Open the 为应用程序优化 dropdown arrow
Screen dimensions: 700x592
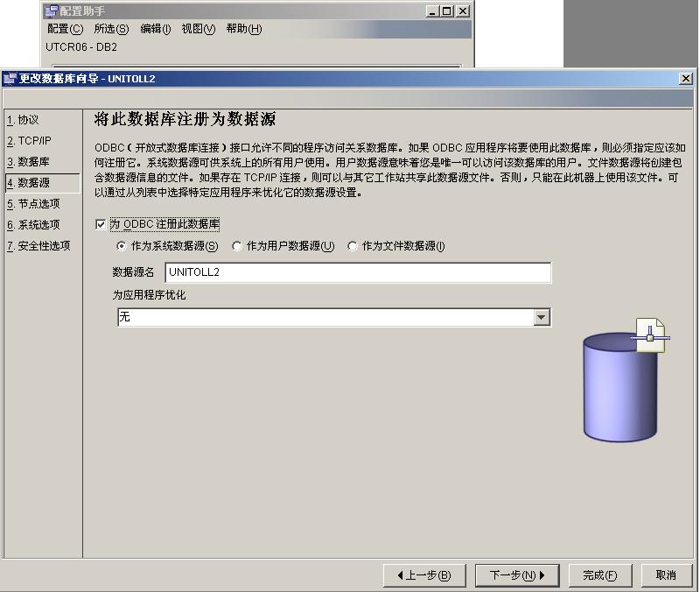pos(542,317)
